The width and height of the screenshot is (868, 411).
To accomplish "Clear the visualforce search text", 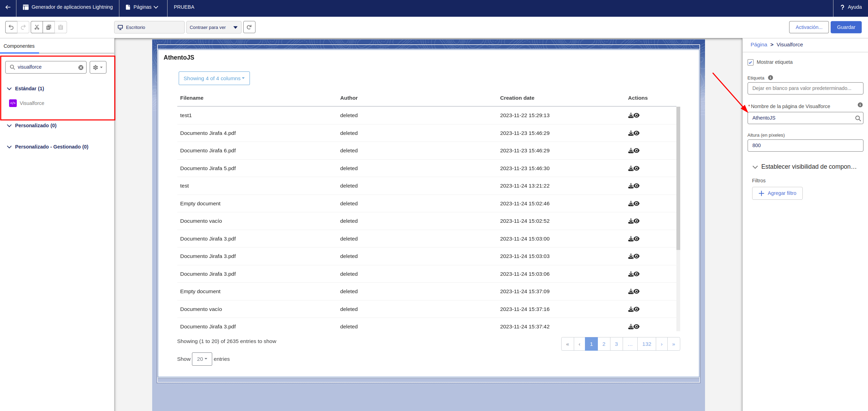I will click(x=81, y=67).
